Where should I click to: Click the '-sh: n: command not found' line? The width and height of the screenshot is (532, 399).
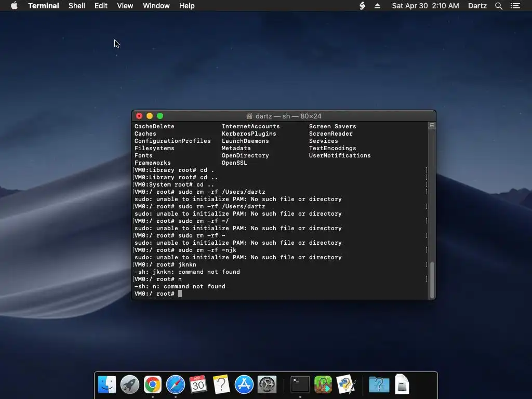click(180, 286)
